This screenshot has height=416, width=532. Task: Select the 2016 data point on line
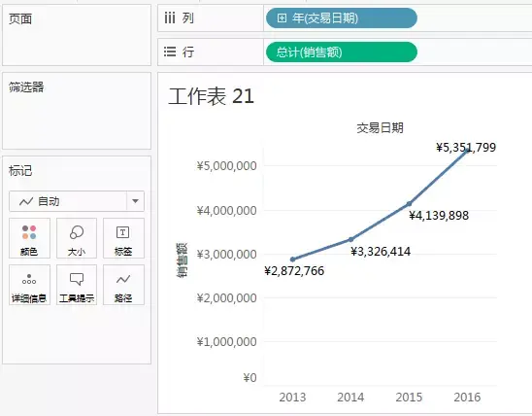468,150
